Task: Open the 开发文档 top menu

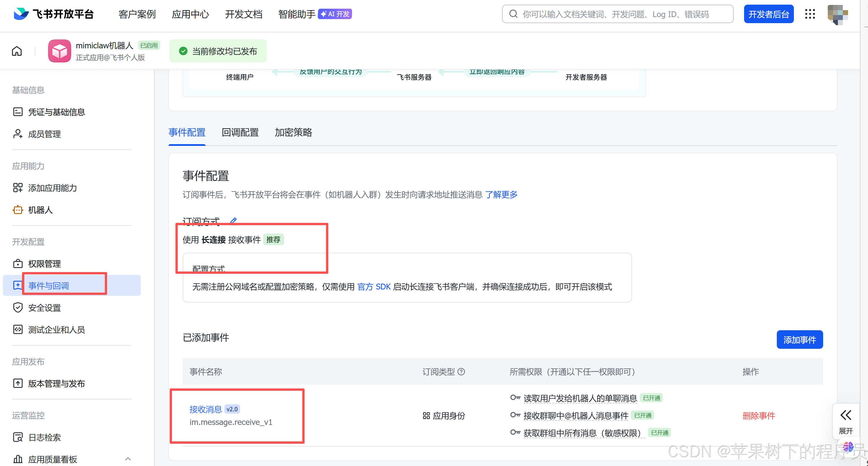Action: (x=243, y=14)
